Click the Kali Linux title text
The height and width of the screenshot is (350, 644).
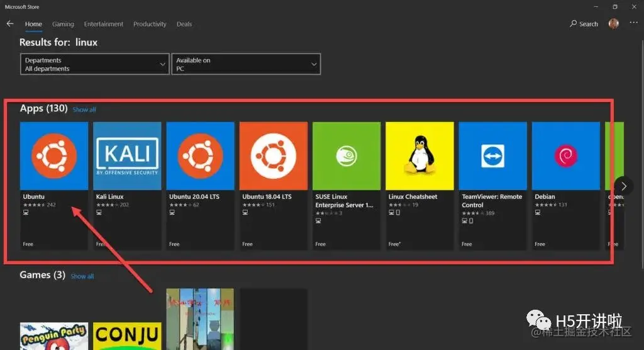pyautogui.click(x=109, y=196)
